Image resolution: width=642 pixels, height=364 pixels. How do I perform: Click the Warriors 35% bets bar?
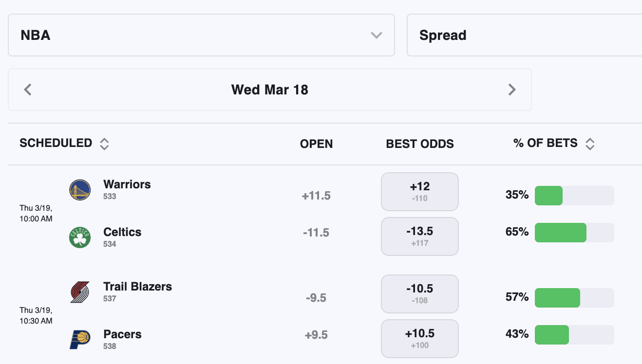(574, 196)
